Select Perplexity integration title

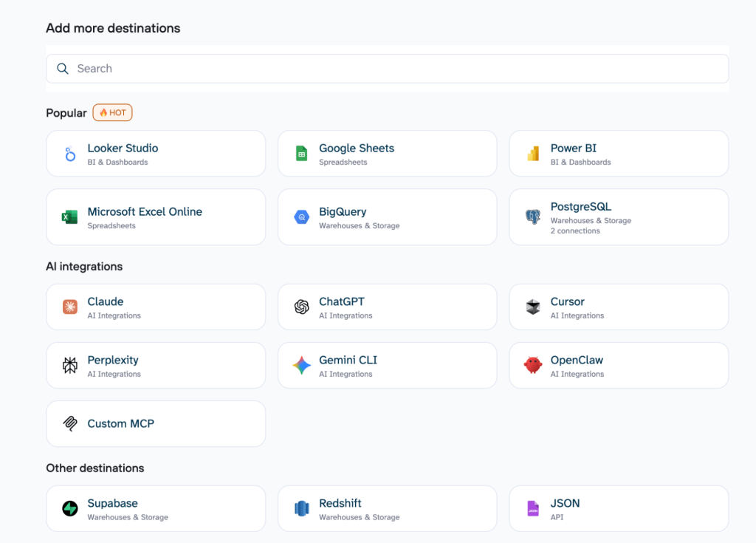coord(113,360)
